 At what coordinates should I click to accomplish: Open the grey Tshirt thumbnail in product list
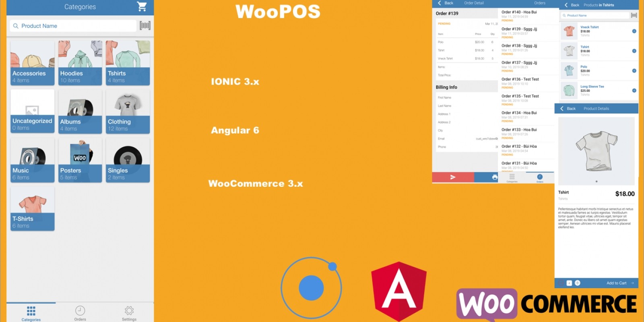tap(569, 51)
